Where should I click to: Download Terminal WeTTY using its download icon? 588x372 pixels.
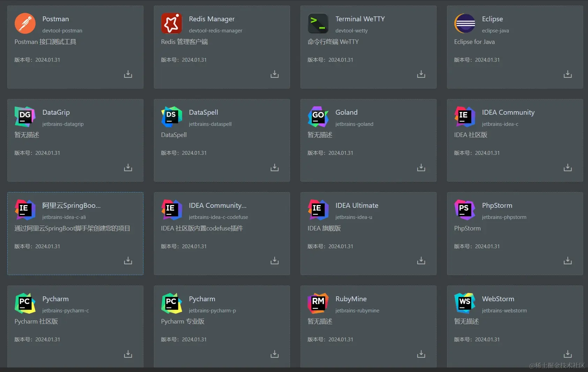click(x=421, y=74)
